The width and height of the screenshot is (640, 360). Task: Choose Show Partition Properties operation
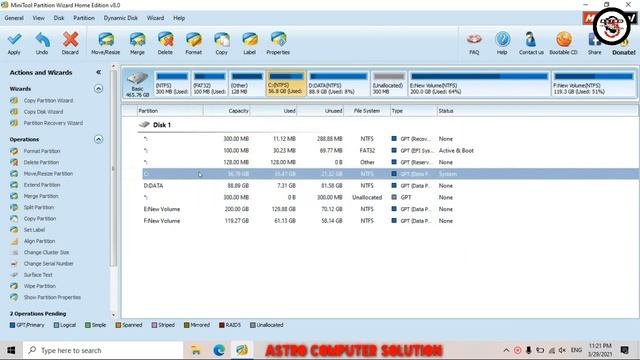[x=52, y=297]
